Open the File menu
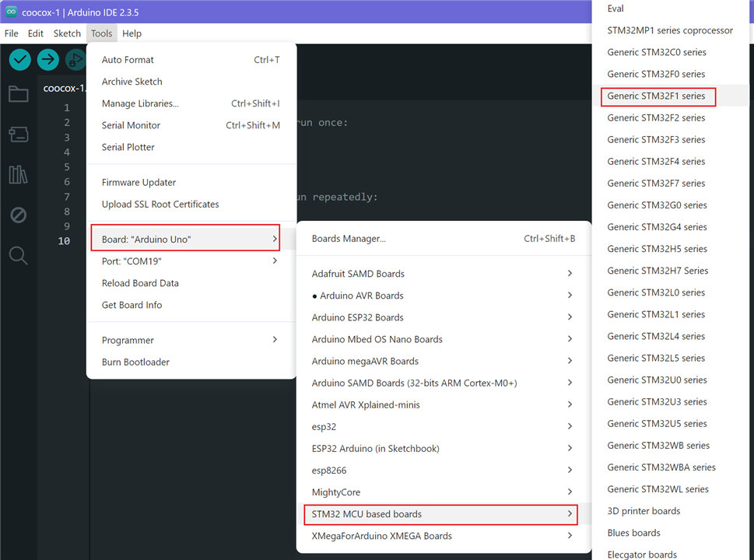754x560 pixels. (x=11, y=33)
